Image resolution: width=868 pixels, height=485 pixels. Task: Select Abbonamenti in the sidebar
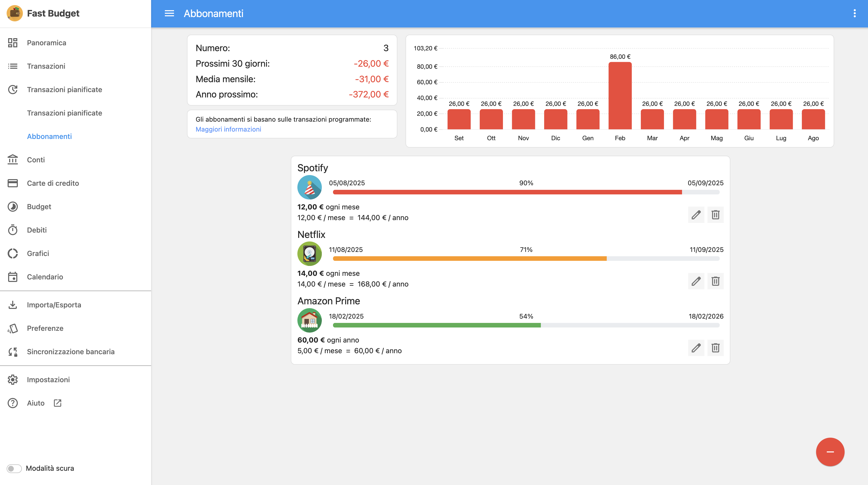[x=49, y=136]
